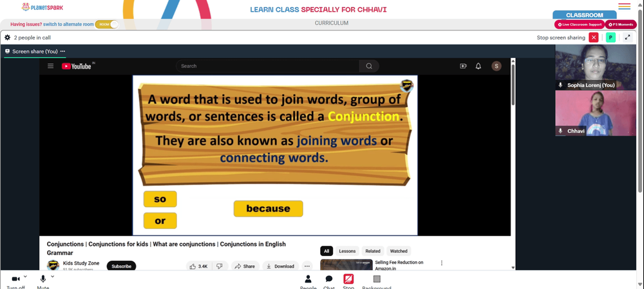Open Chhavi's video tile
Screen dimensions: 644x289
[x=596, y=113]
